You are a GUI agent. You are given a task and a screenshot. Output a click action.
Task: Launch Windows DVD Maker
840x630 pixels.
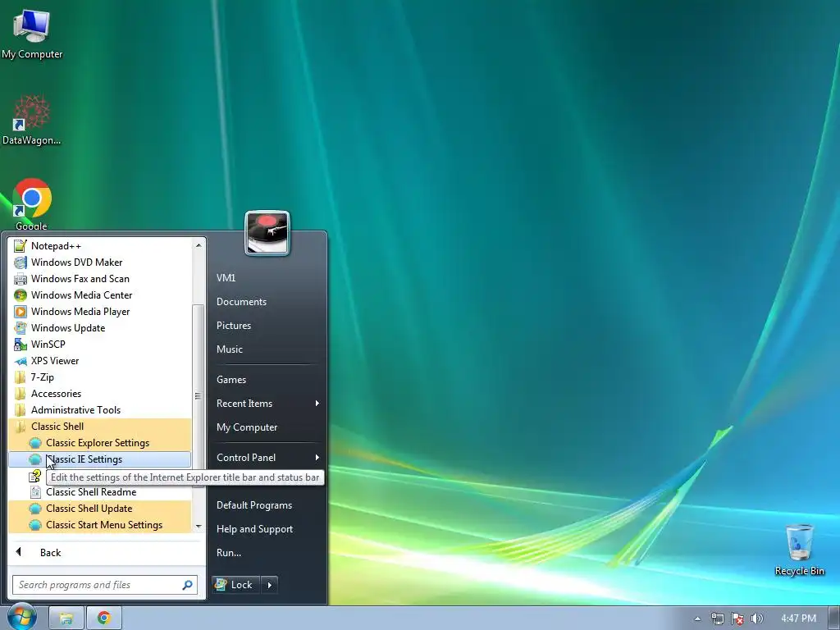tap(99, 262)
